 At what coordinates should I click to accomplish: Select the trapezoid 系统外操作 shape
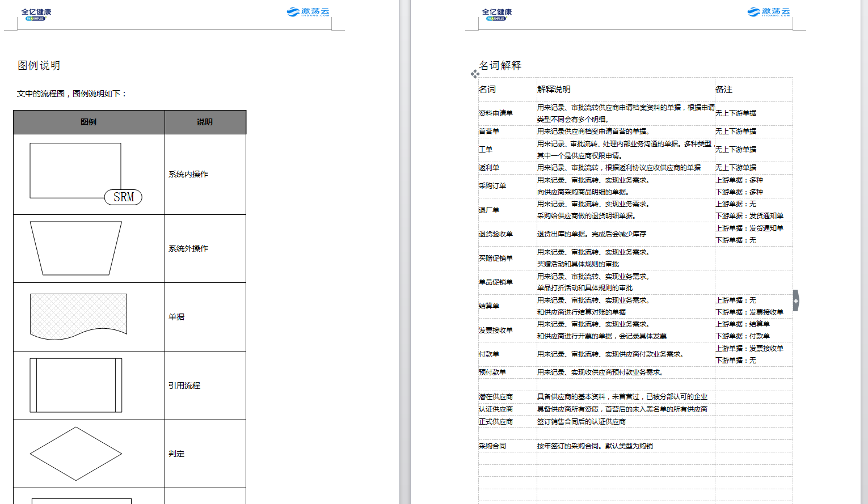(x=76, y=248)
